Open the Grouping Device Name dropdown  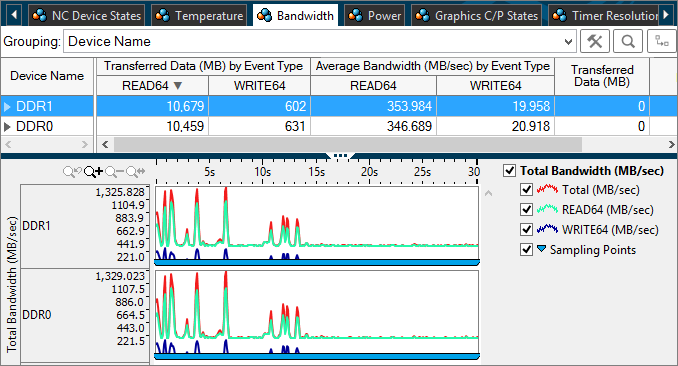click(x=320, y=42)
